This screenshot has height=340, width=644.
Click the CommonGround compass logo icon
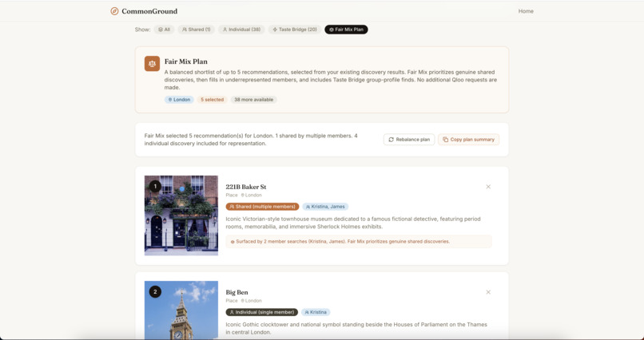(x=114, y=11)
